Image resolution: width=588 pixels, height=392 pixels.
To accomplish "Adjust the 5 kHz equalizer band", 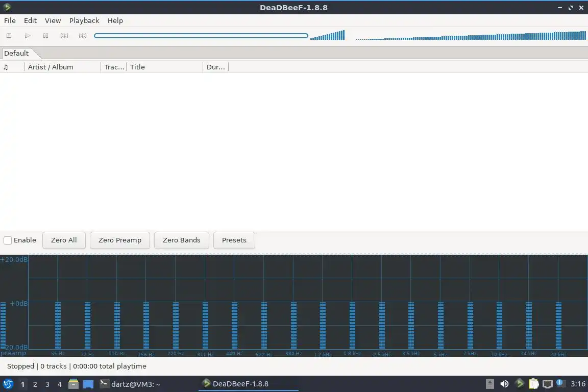I will click(x=440, y=326).
